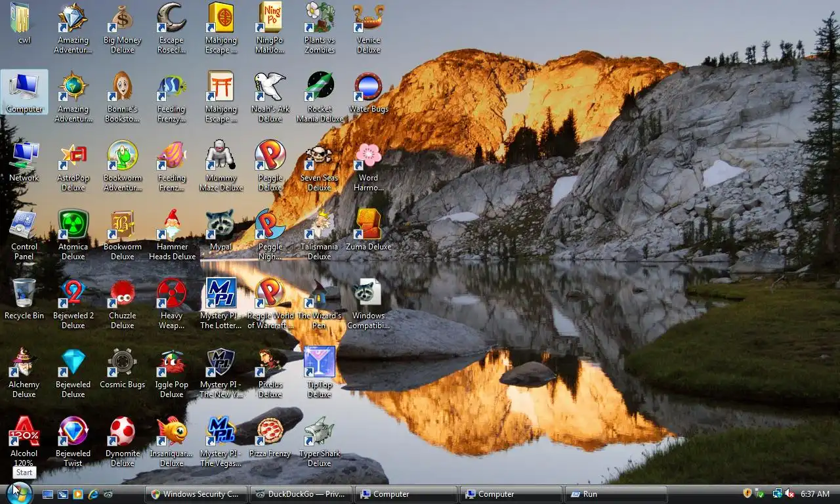Select Venice Deluxe shortcut
This screenshot has height=504, width=840.
369,28
